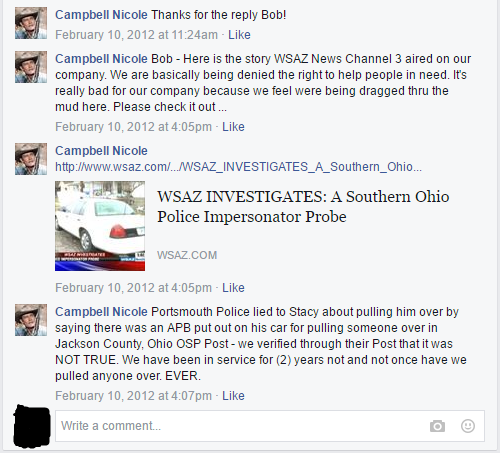Open profile picture beside Thanks reply
Image resolution: width=500 pixels, height=453 pixels.
[x=31, y=23]
